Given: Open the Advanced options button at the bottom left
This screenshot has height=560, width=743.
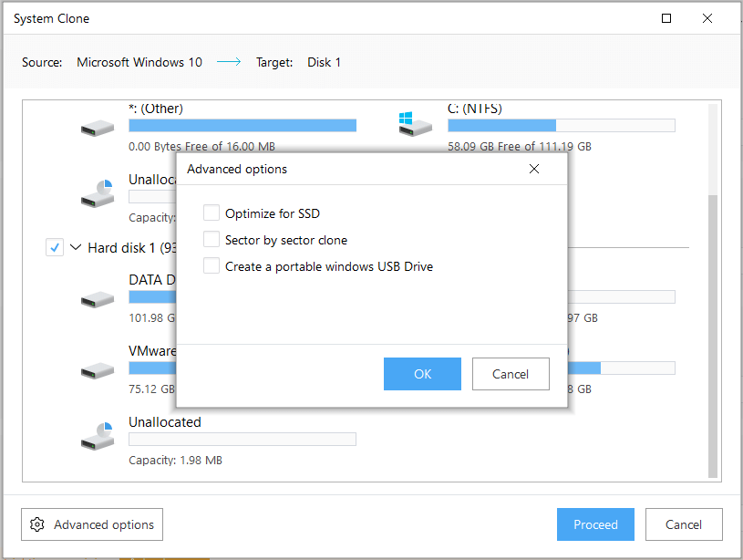Looking at the screenshot, I should pos(92,524).
